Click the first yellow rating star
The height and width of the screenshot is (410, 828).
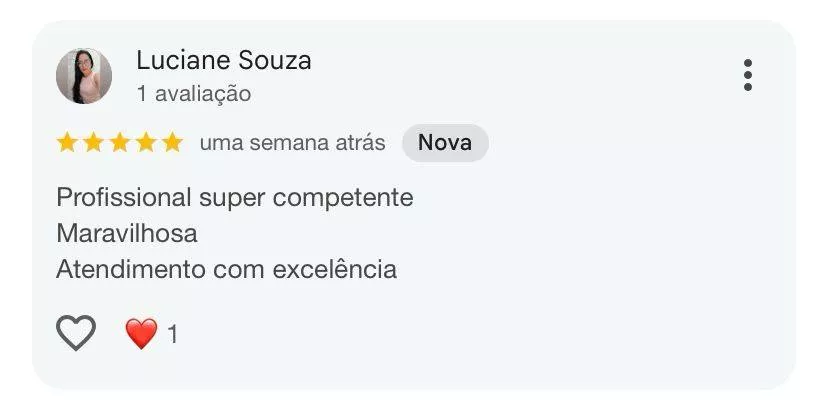pos(67,143)
